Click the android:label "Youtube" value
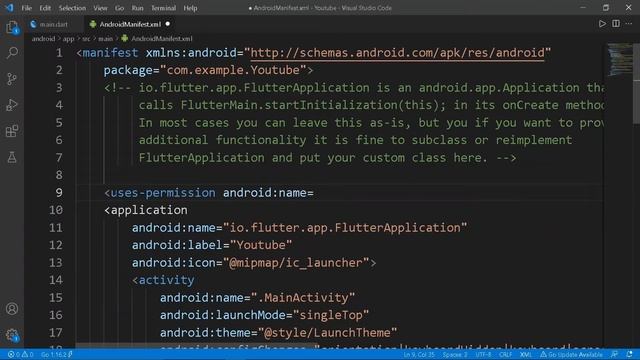Viewport: 640px width, 360px height. tap(261, 245)
